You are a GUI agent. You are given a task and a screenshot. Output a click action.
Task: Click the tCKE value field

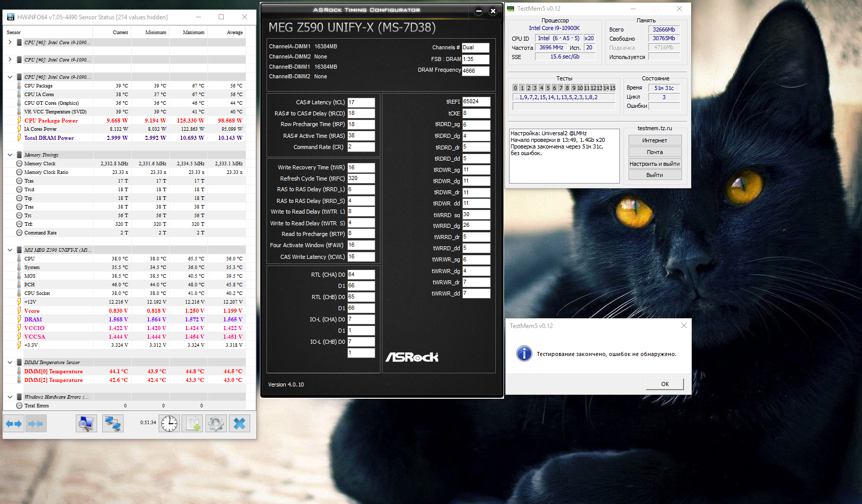coord(477,113)
